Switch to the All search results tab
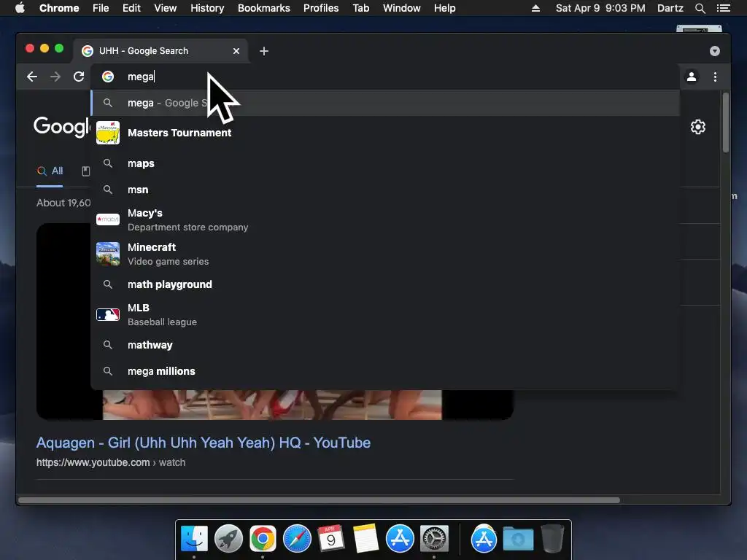 (50, 171)
